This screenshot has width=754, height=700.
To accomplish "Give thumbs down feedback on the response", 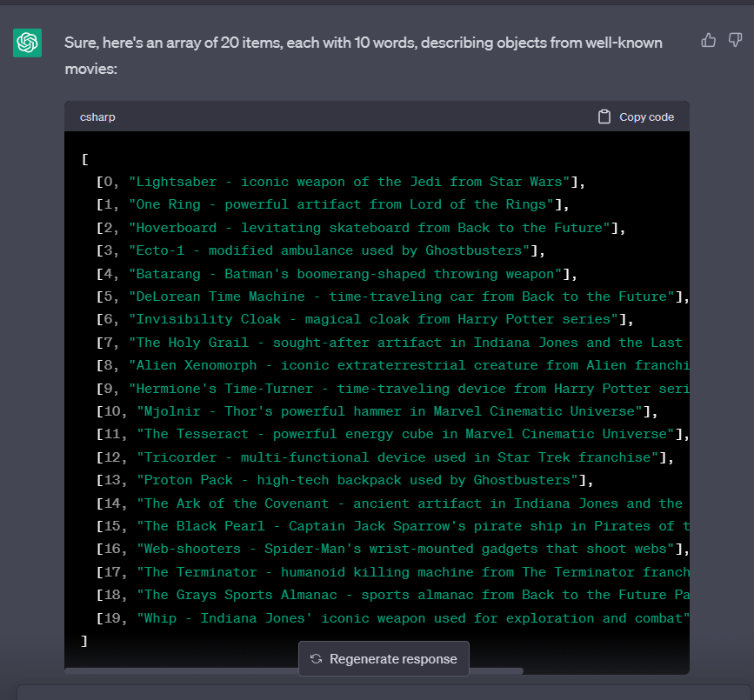I will (735, 40).
